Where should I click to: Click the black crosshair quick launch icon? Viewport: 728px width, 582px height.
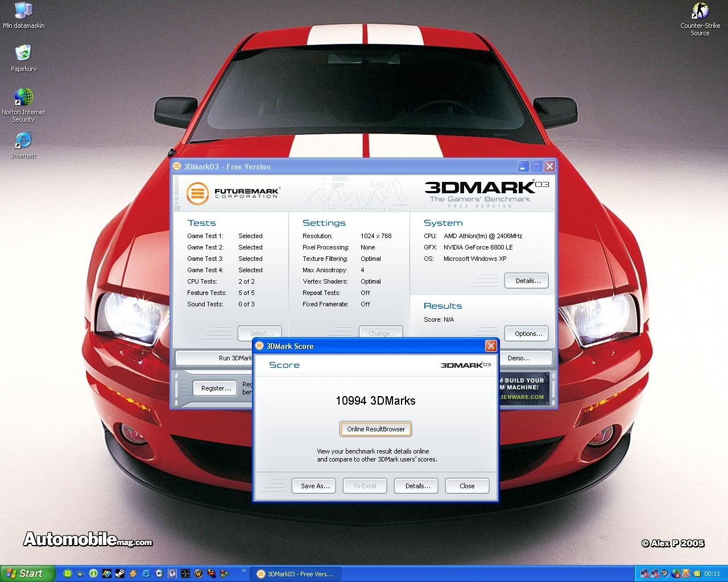[x=185, y=573]
